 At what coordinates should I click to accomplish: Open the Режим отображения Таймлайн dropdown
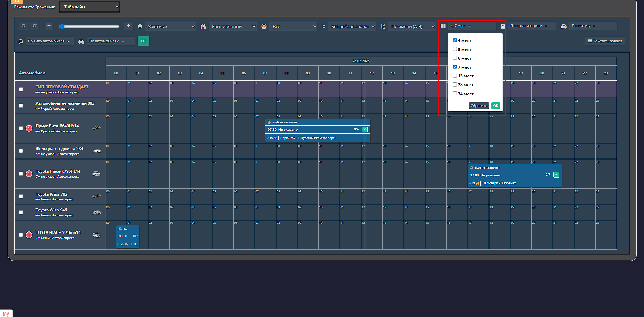[90, 7]
